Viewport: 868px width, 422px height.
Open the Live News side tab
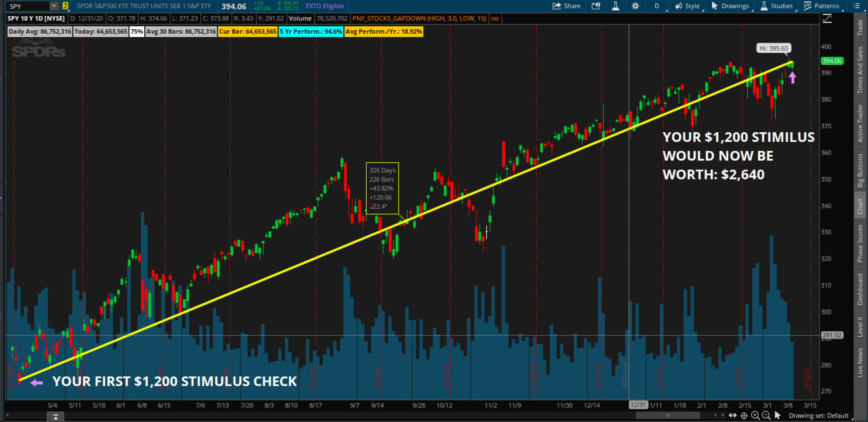click(x=860, y=362)
